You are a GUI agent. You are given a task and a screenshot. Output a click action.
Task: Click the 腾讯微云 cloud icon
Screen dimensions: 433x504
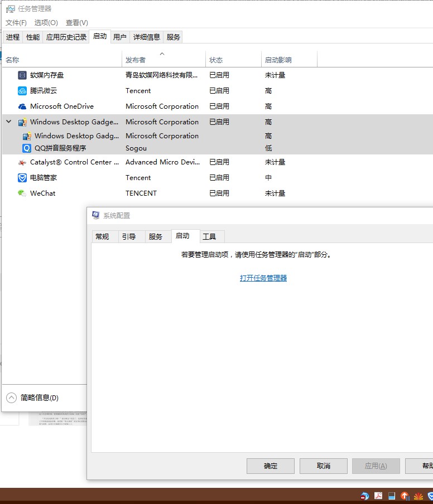point(22,91)
